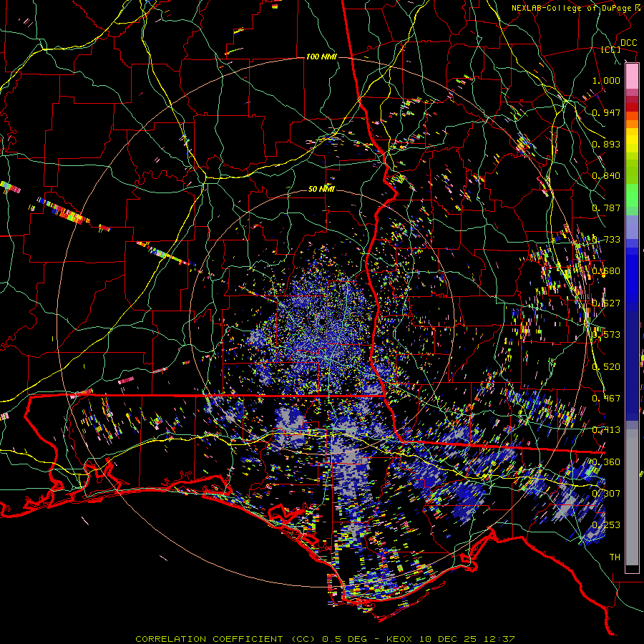
Task: Click the 0.413 scale value
Action: 606,429
